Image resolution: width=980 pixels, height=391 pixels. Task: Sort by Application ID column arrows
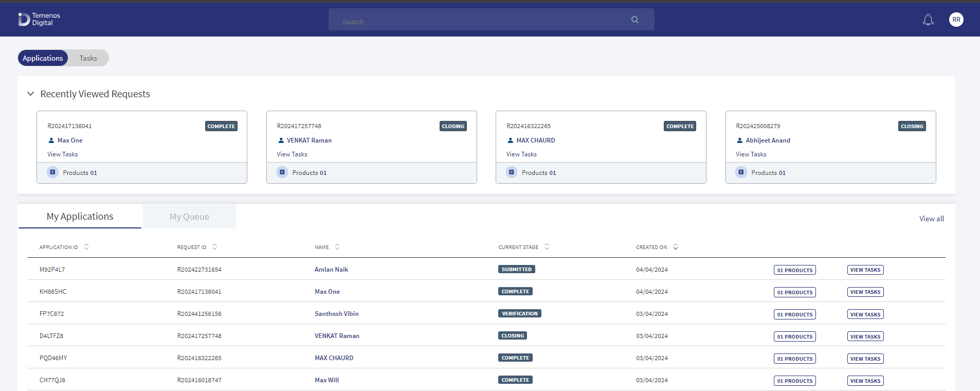pyautogui.click(x=86, y=247)
